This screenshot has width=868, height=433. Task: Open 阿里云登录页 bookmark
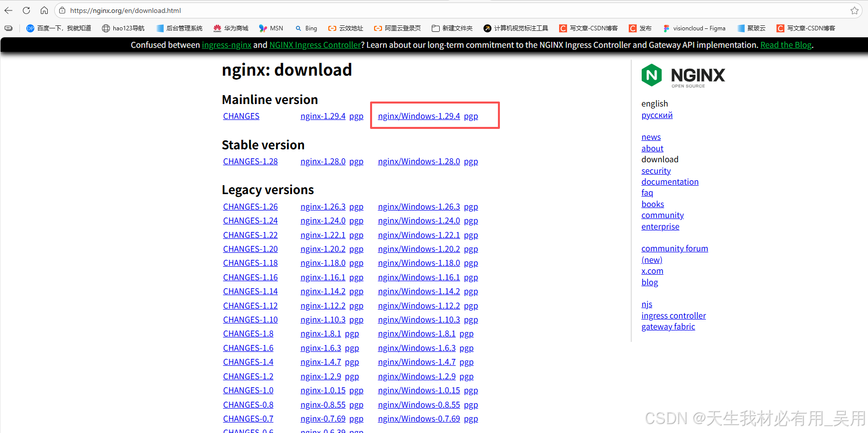tap(397, 28)
